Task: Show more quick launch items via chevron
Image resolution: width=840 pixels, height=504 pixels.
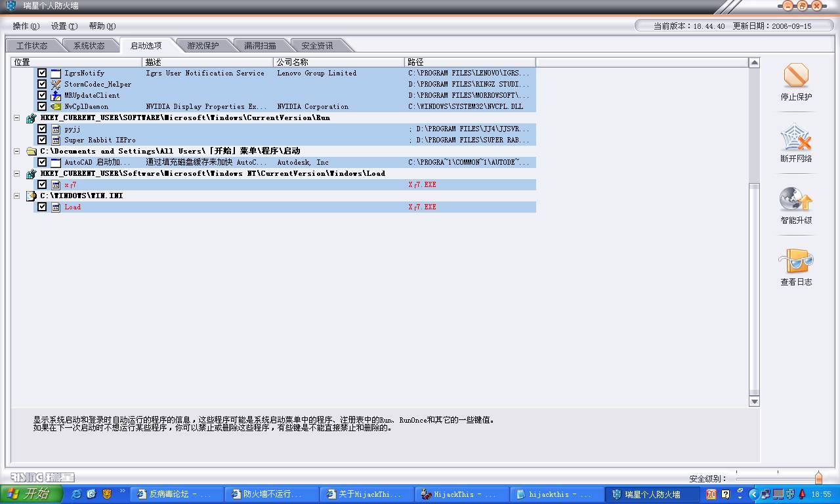Action: click(x=122, y=490)
